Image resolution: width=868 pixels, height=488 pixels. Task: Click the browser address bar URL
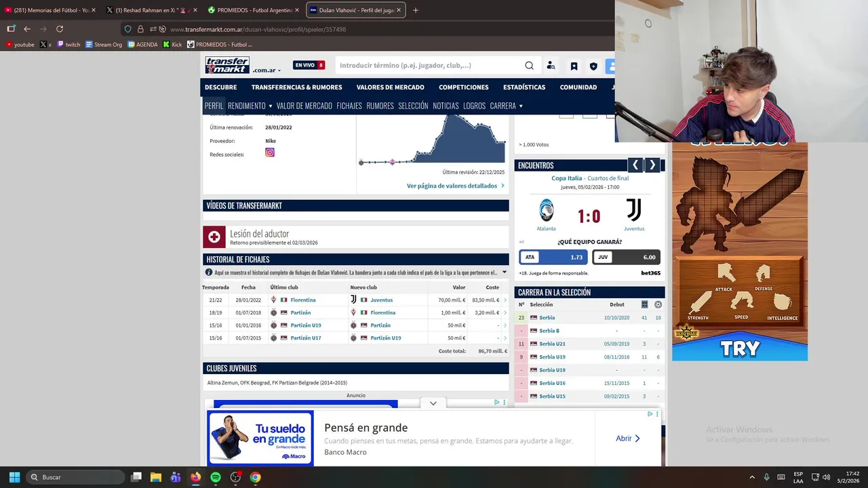[258, 29]
